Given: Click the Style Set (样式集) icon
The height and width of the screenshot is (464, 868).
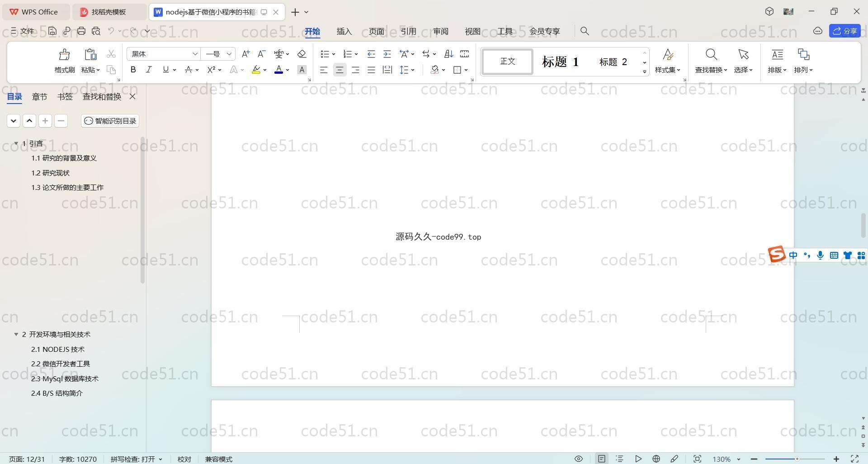Looking at the screenshot, I should coord(668,55).
